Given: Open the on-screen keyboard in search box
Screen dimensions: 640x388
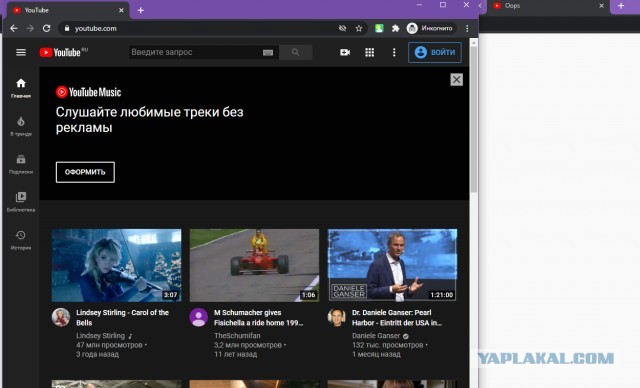Looking at the screenshot, I should (268, 52).
